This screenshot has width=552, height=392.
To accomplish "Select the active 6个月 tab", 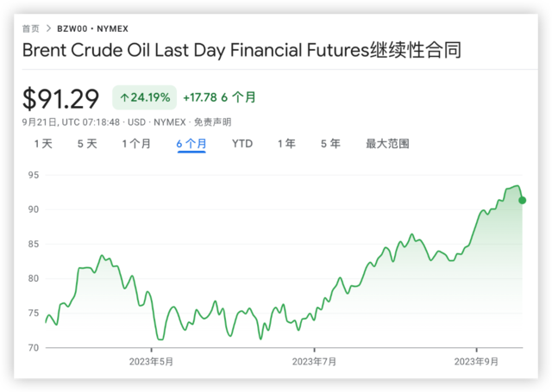I will point(191,144).
